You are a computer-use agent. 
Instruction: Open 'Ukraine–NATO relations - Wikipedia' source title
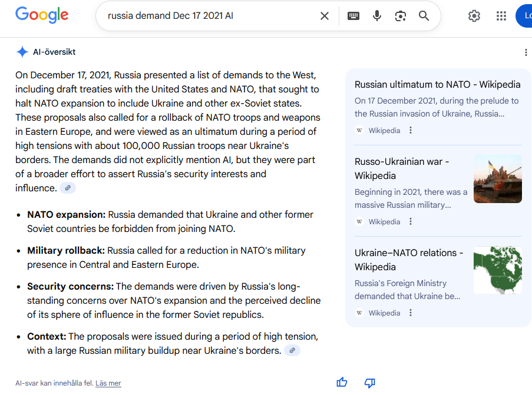[409, 260]
